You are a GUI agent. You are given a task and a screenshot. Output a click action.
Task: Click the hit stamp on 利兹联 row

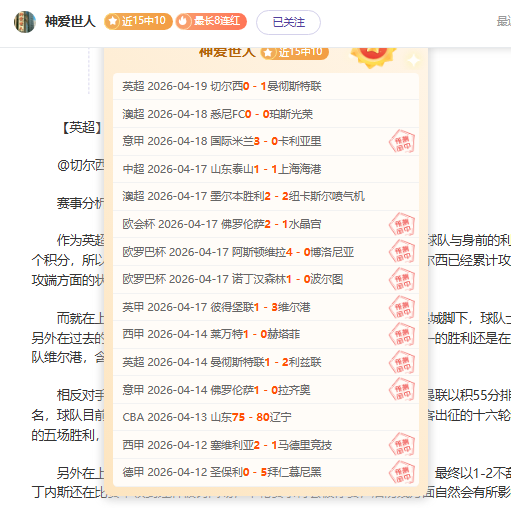pyautogui.click(x=402, y=362)
